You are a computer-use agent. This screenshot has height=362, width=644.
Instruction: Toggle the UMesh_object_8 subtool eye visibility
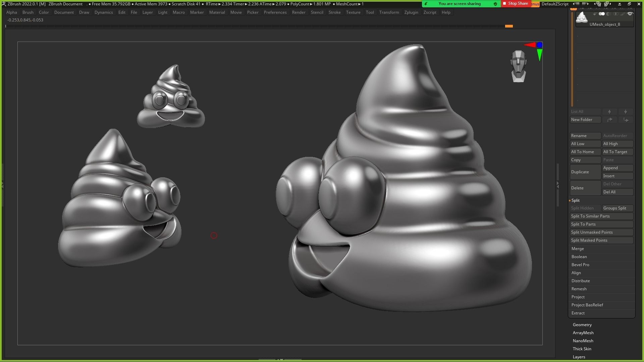[630, 14]
